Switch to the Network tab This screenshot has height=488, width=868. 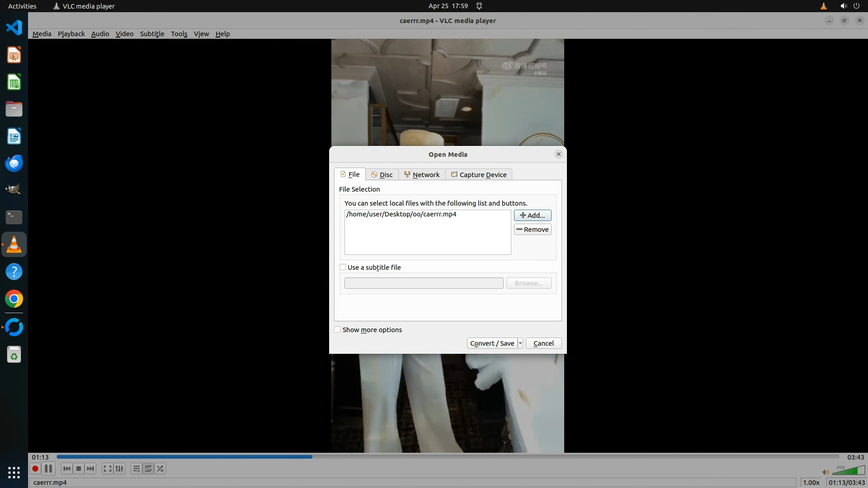[422, 175]
